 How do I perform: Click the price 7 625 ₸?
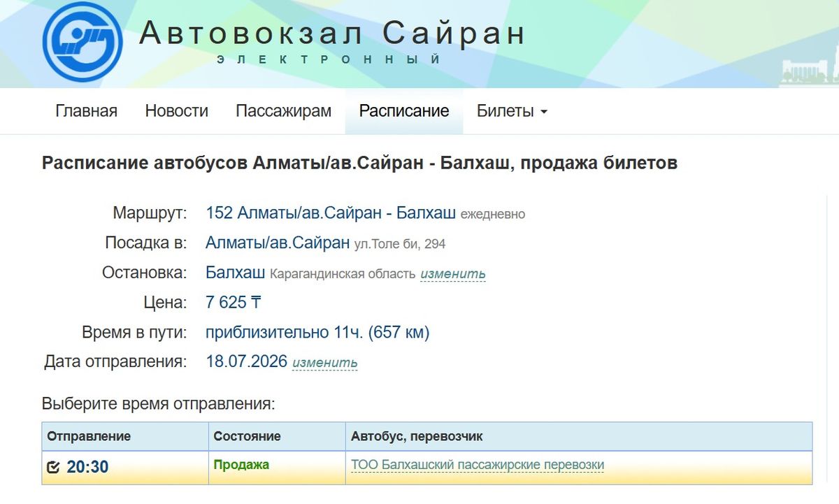(234, 303)
